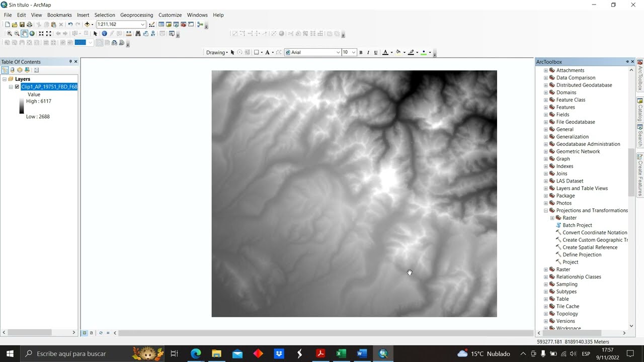
Task: Open the Selection menu
Action: [x=105, y=15]
